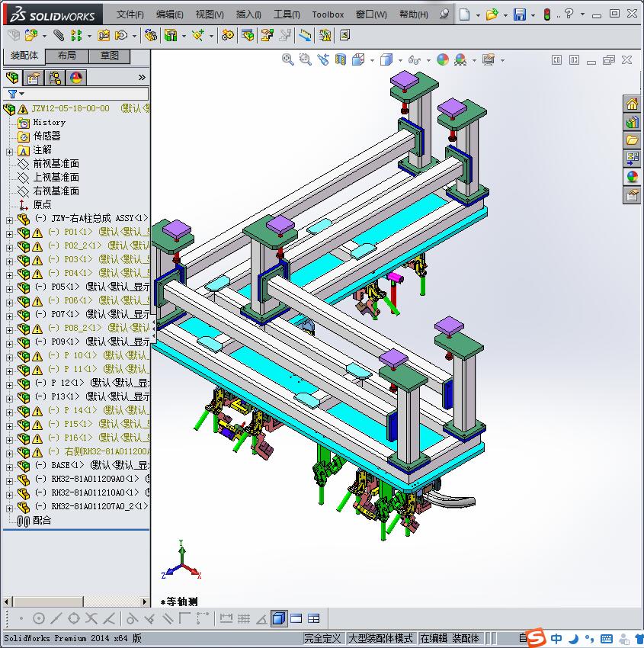Expand the 注解 annotations node
The image size is (644, 648).
tap(9, 152)
